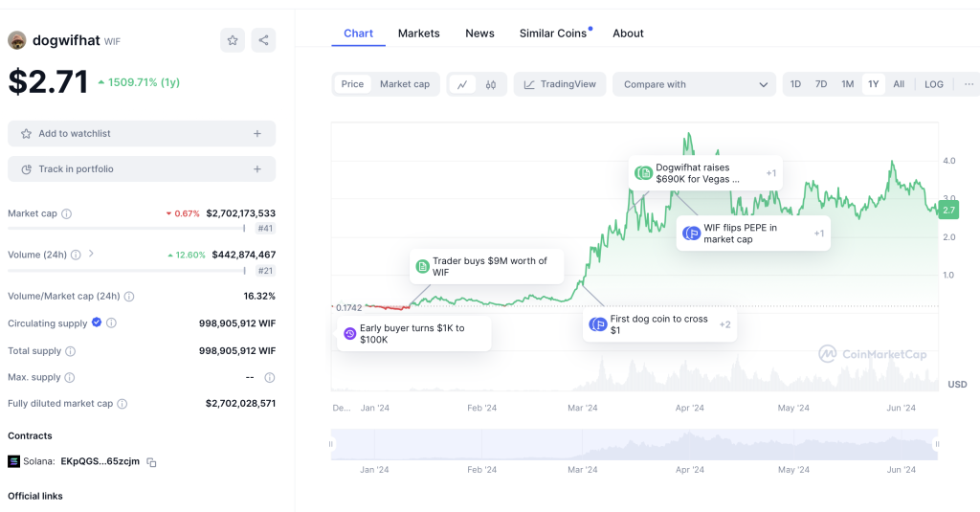Open the Similar Coins tab
Image resolution: width=980 pixels, height=512 pixels.
(x=553, y=33)
